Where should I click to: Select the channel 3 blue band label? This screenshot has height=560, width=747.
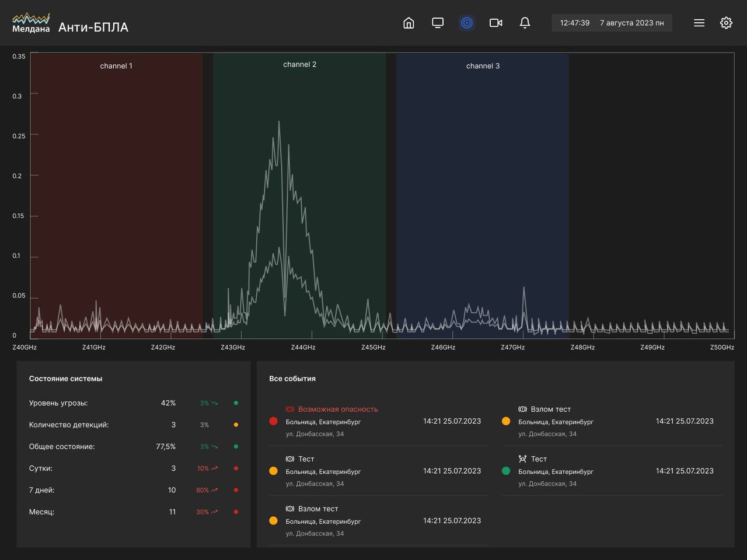(483, 66)
